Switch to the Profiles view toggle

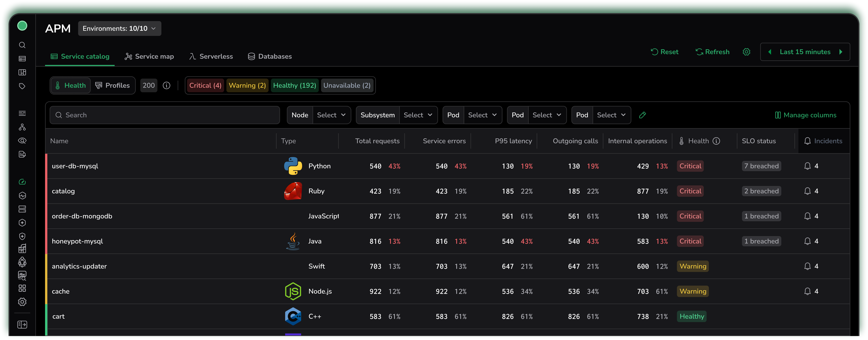point(112,86)
